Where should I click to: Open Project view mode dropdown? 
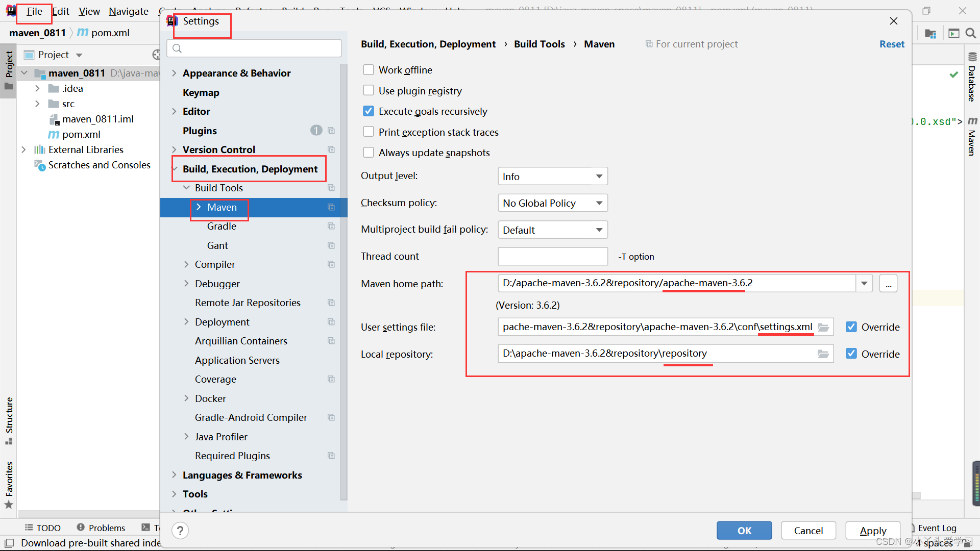[x=79, y=55]
